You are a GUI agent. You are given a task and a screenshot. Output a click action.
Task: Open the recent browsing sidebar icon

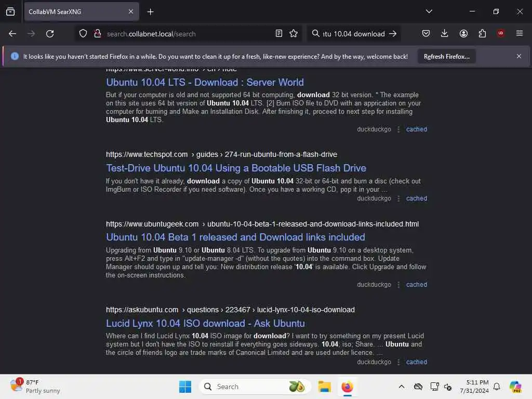[10, 11]
